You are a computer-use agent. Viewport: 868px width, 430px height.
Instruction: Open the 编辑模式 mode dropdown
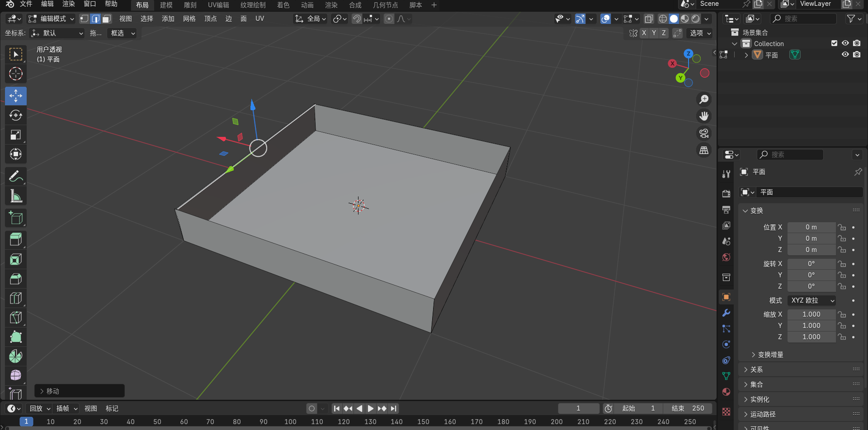tap(51, 19)
